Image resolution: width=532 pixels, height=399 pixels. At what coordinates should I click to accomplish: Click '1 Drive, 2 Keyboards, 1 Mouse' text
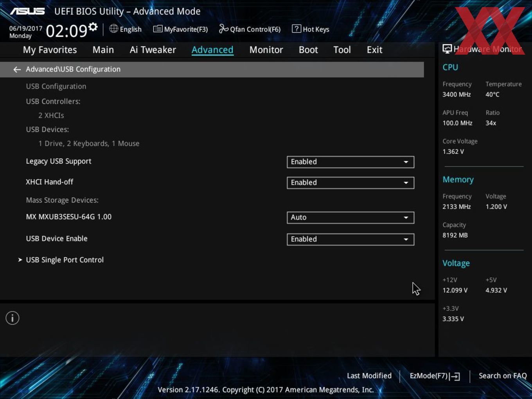89,144
